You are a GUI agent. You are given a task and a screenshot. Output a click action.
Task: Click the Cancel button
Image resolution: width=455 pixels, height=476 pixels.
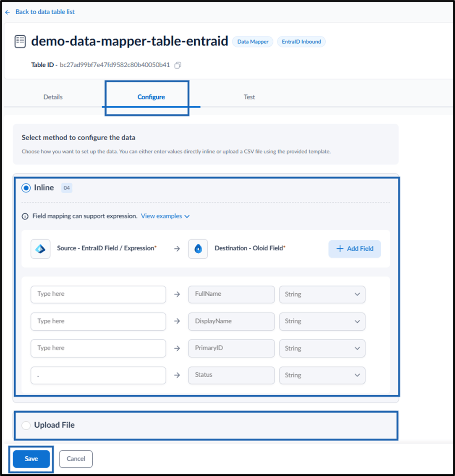pyautogui.click(x=76, y=459)
